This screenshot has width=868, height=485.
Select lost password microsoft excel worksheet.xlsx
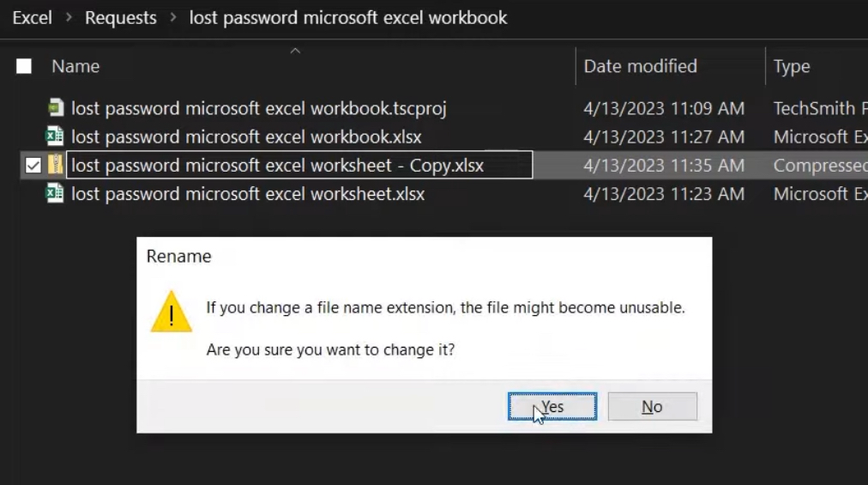248,194
